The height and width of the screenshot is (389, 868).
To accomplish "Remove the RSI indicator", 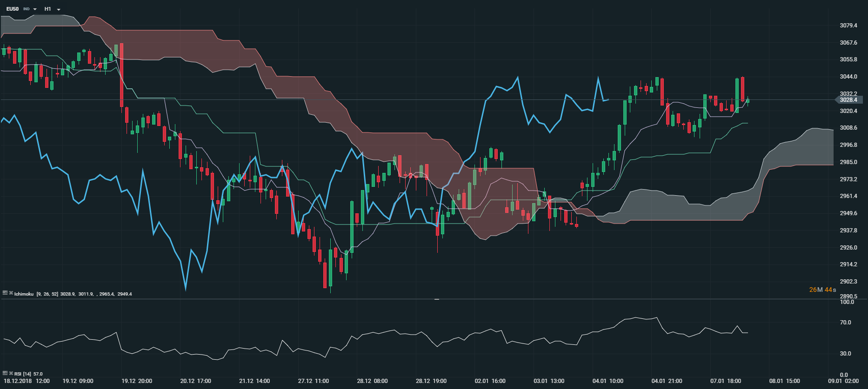I will click(11, 373).
